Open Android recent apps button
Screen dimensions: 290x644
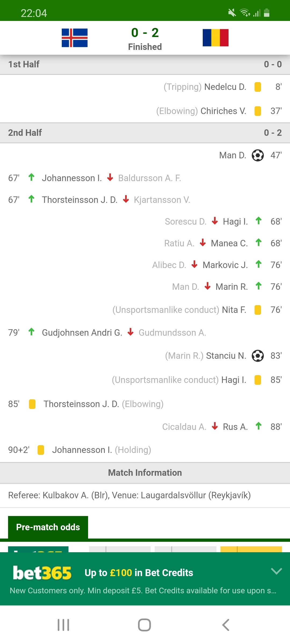coord(63,625)
